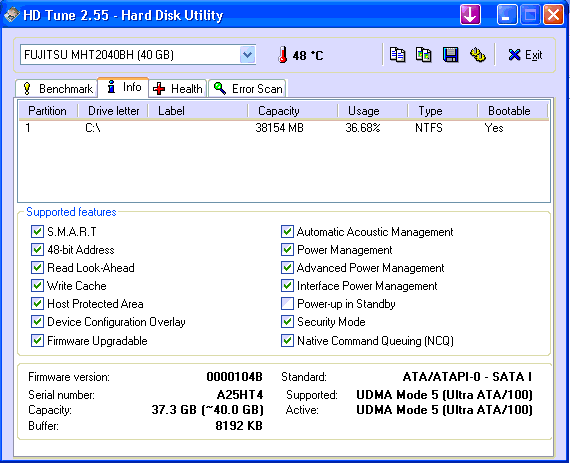
Task: Click the copy info to clipboard icon
Action: 397,55
